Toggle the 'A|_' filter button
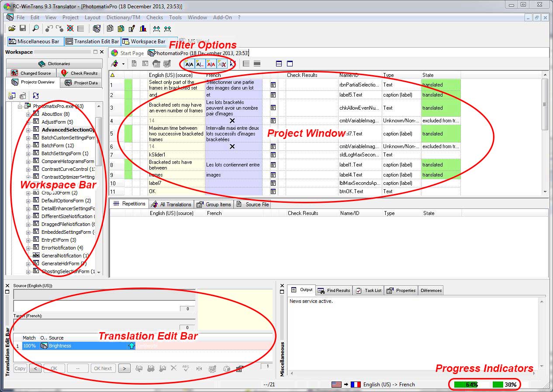Viewport: 553px width, 392px height. click(x=200, y=64)
